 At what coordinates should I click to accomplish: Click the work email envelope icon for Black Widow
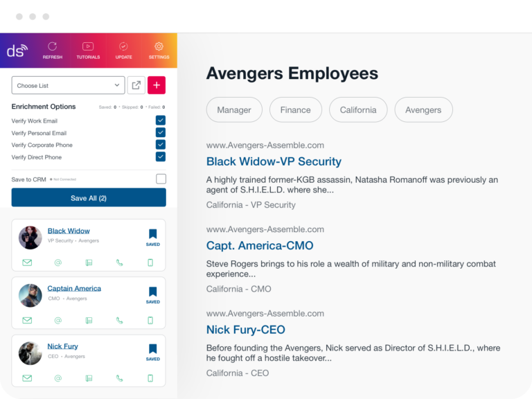coord(27,263)
